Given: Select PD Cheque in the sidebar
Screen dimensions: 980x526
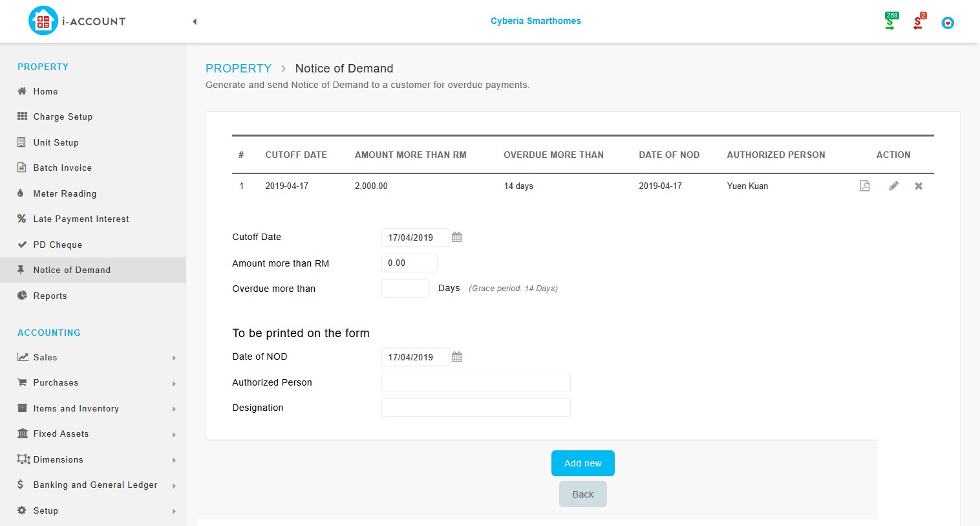Looking at the screenshot, I should tap(58, 245).
